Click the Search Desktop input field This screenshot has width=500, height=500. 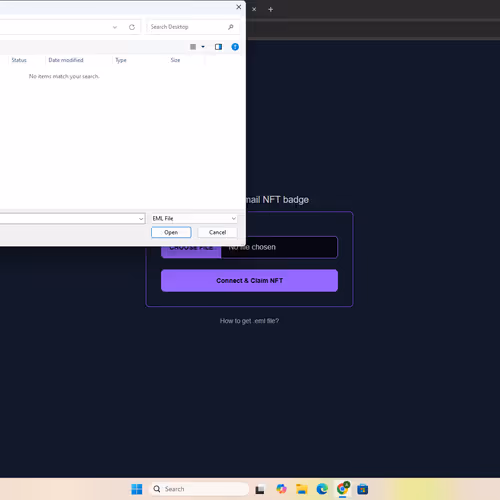point(188,27)
